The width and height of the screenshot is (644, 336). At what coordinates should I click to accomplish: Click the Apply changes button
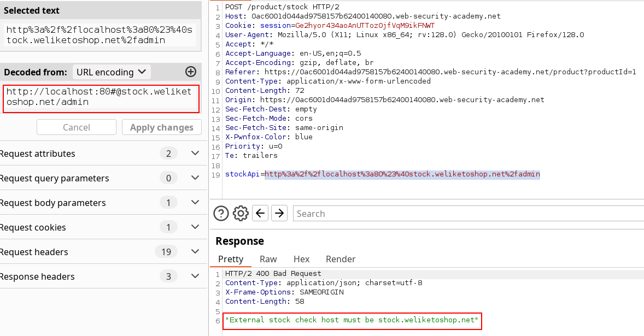tap(162, 127)
